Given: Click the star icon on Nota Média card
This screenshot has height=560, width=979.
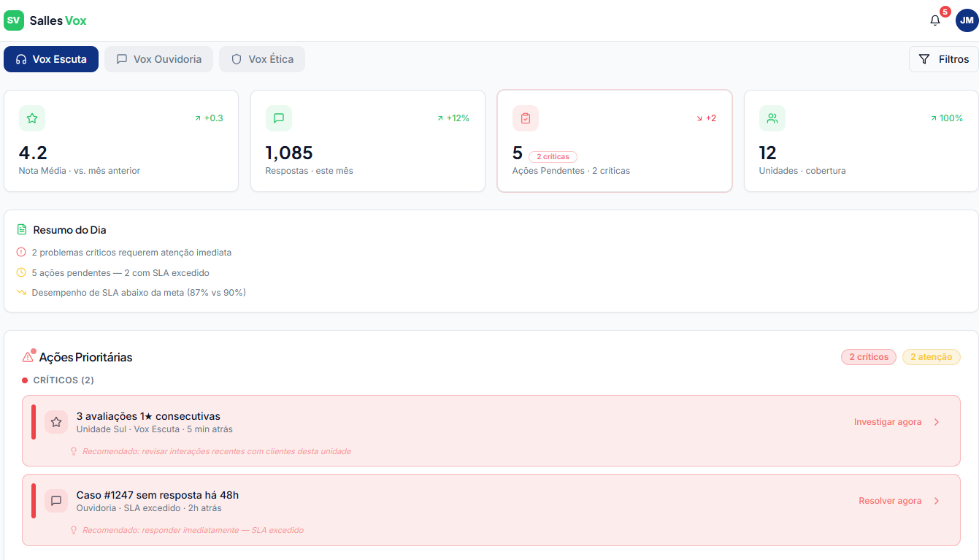Looking at the screenshot, I should (31, 118).
